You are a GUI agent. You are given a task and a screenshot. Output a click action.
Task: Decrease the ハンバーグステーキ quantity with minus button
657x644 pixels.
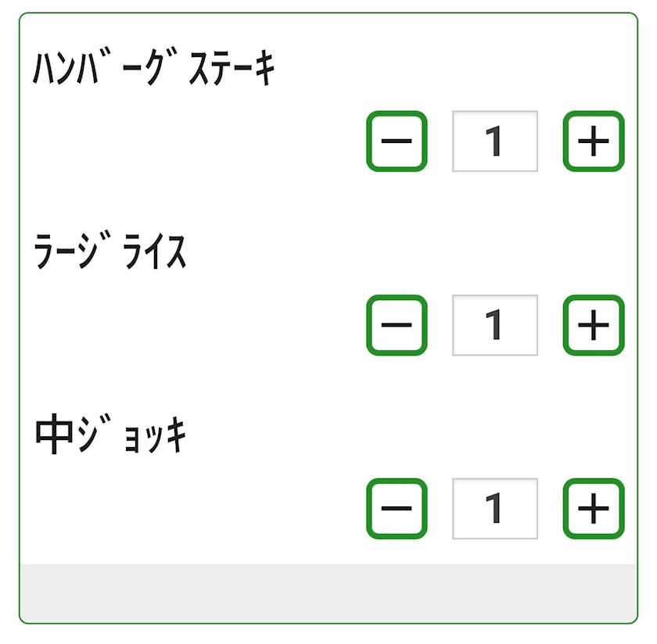(397, 141)
